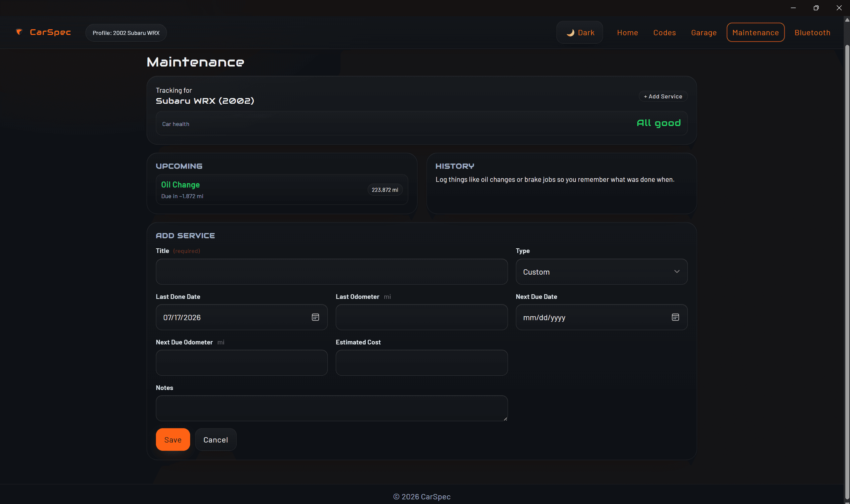Open the Profile: 2002 Subaru WRX pill
Image resolution: width=850 pixels, height=504 pixels.
126,33
